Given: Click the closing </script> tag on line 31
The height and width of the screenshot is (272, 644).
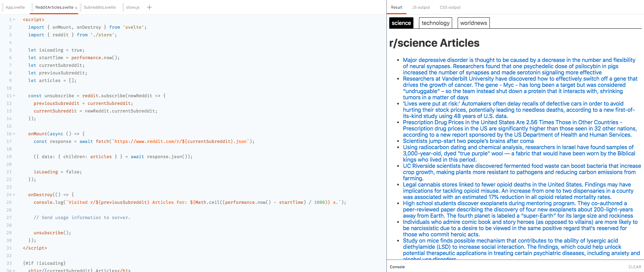Looking at the screenshot, I should pos(35,248).
